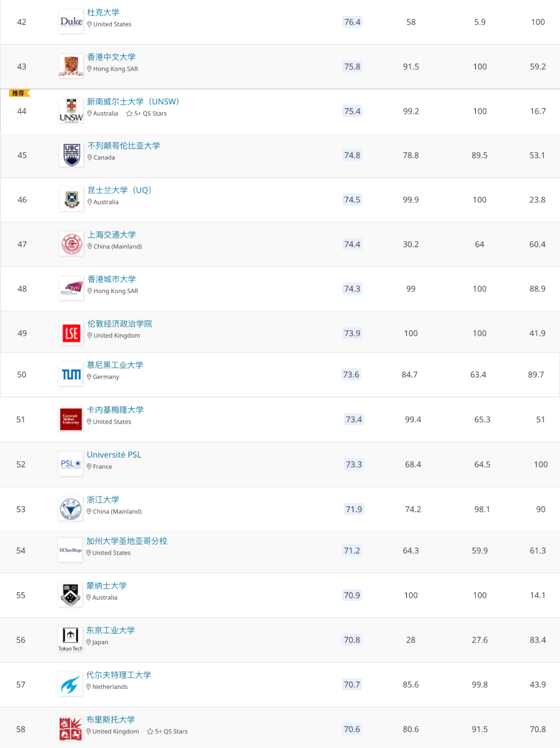The height and width of the screenshot is (748, 560).
Task: Open the 上海交通大学 university link
Action: 112,235
